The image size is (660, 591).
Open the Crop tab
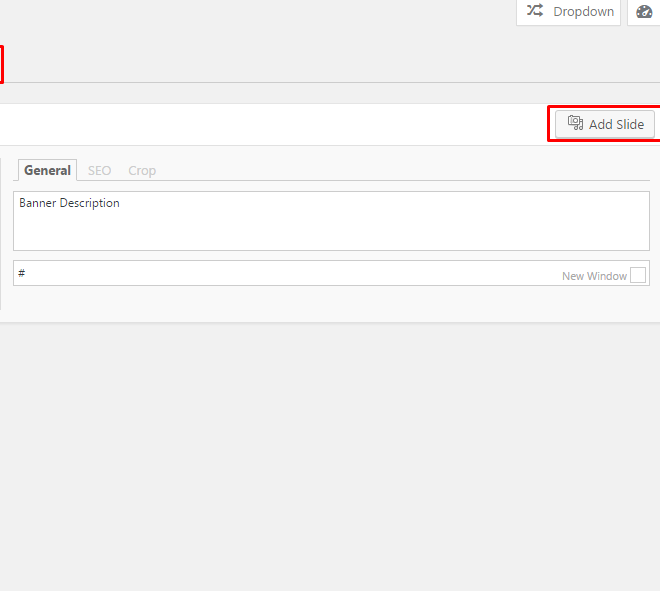(142, 170)
